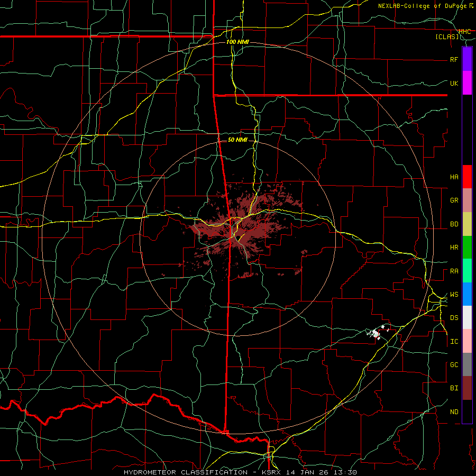Click the BI legend label
Viewport: 476px width, 476px height.
click(x=454, y=388)
